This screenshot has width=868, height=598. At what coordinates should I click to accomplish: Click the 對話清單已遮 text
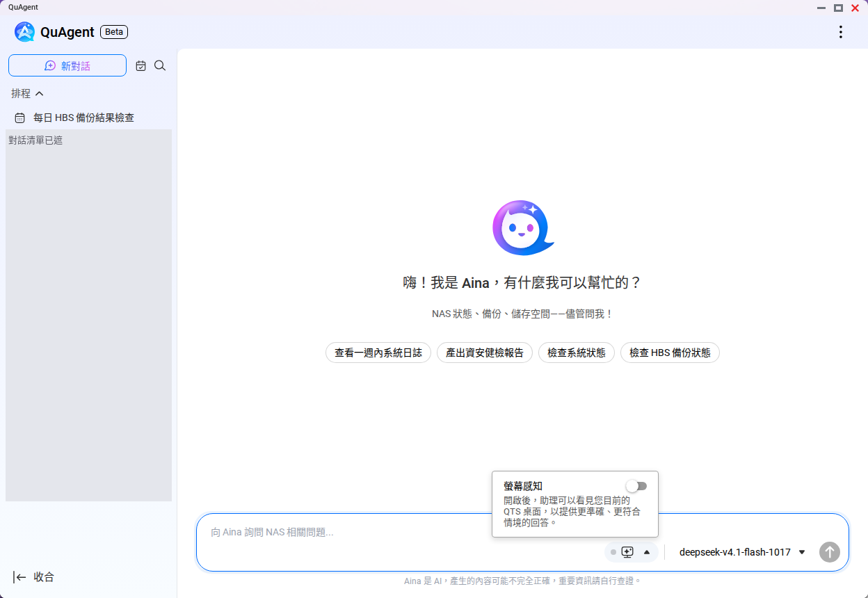pyautogui.click(x=35, y=140)
